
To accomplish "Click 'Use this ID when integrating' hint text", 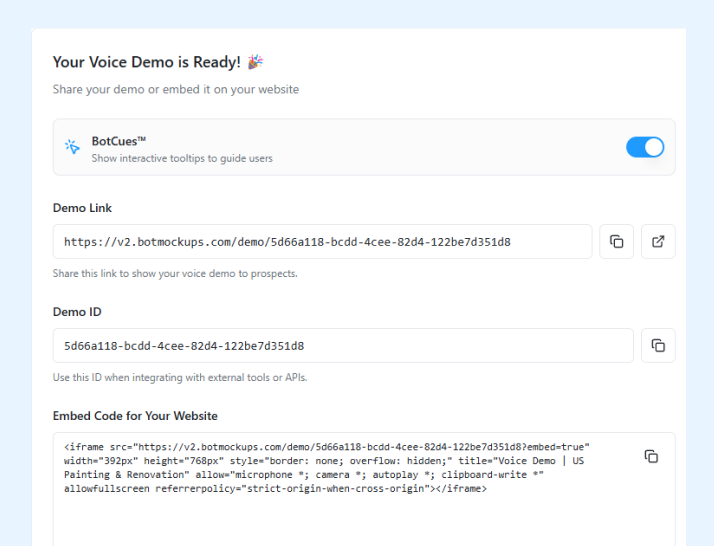I will click(x=180, y=378).
